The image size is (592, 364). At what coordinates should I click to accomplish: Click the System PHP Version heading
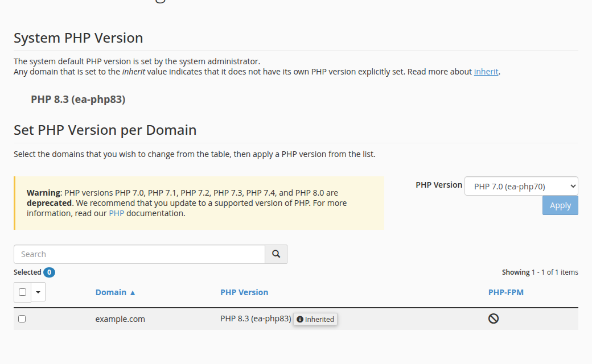pos(78,38)
